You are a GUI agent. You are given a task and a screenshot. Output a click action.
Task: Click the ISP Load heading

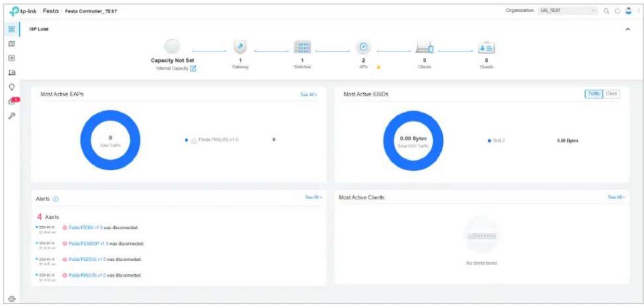pyautogui.click(x=38, y=29)
